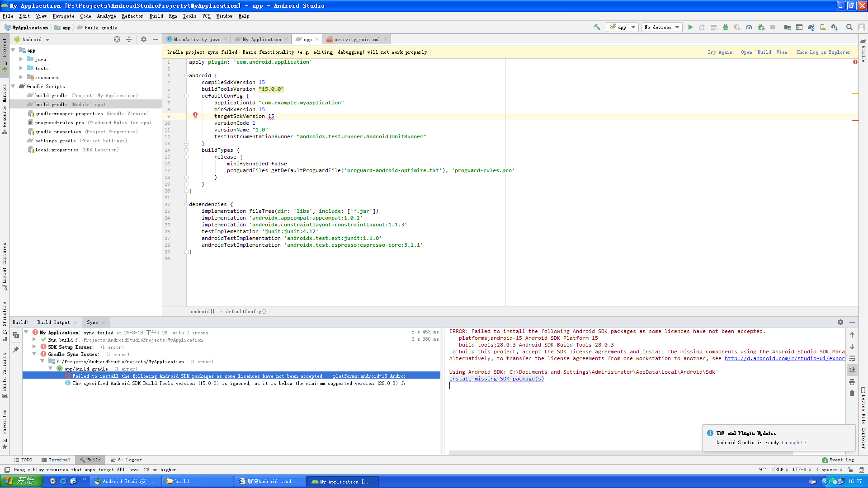Open Event Log in status bar

coord(838,460)
